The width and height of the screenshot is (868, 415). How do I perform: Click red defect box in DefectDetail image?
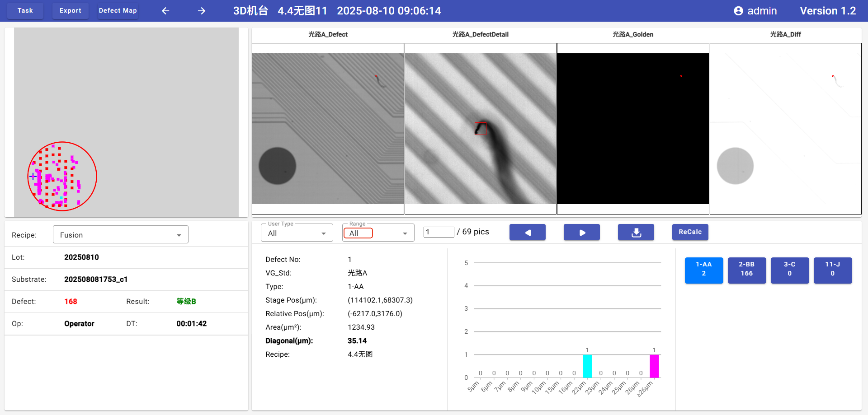[x=480, y=129]
